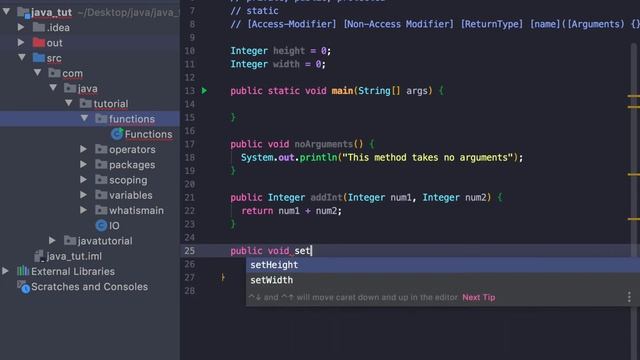Expand the javatutorial package arrow
Screen dimensions: 640x360
(52, 241)
